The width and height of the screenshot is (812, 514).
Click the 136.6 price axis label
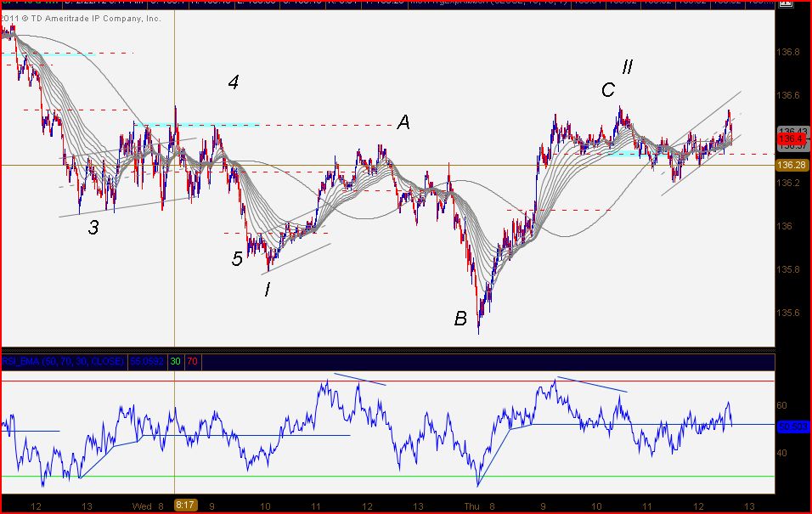(x=787, y=95)
